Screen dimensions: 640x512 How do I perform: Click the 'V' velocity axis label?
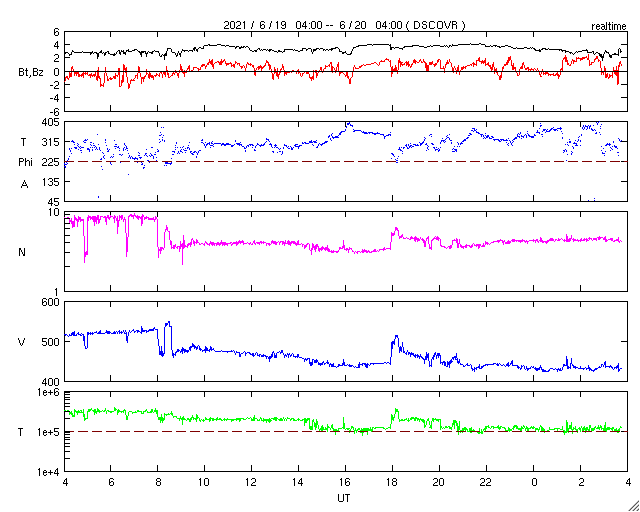[22, 342]
